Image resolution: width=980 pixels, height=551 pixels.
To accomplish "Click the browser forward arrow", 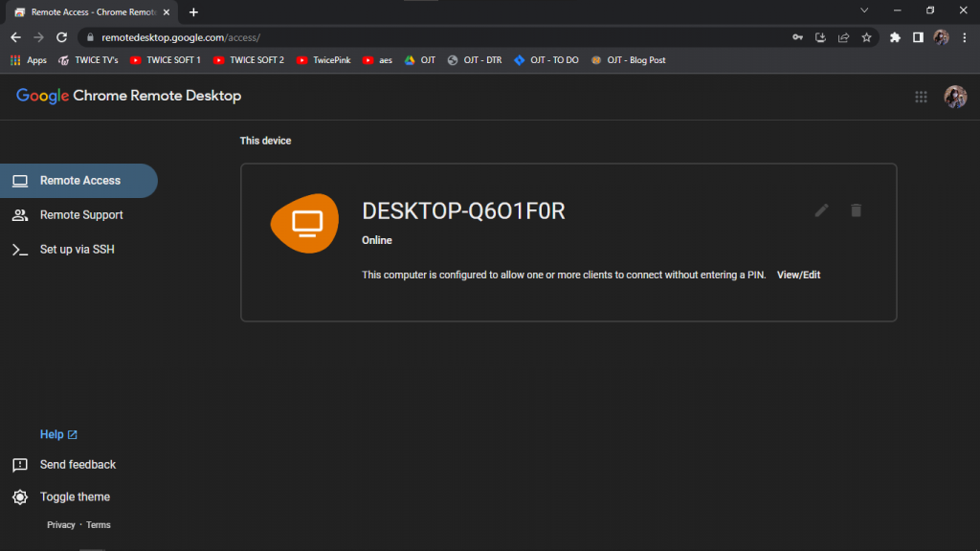I will click(38, 37).
